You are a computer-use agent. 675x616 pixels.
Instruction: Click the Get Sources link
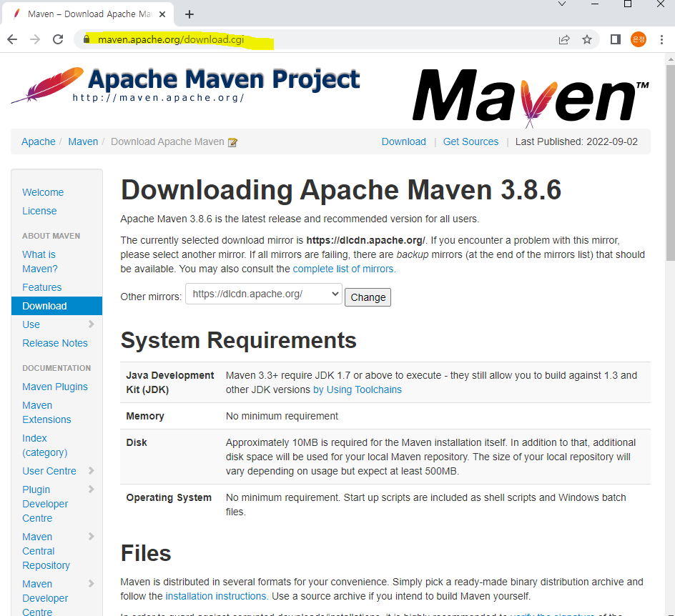point(471,141)
